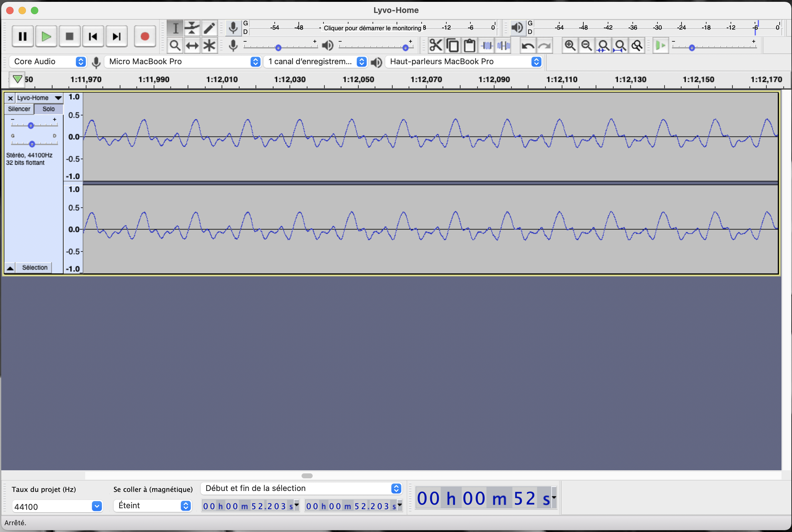Skip to the project end
The image size is (792, 532).
(116, 36)
